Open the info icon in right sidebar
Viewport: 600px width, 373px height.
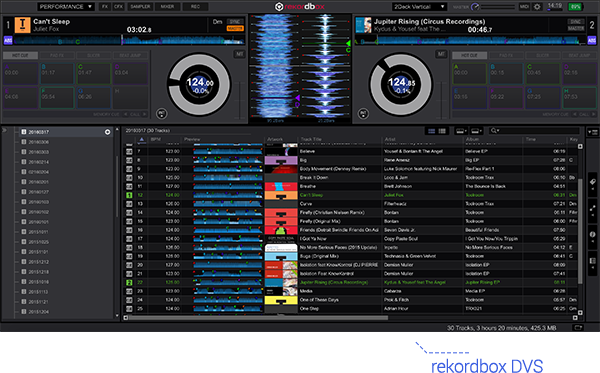pyautogui.click(x=592, y=235)
